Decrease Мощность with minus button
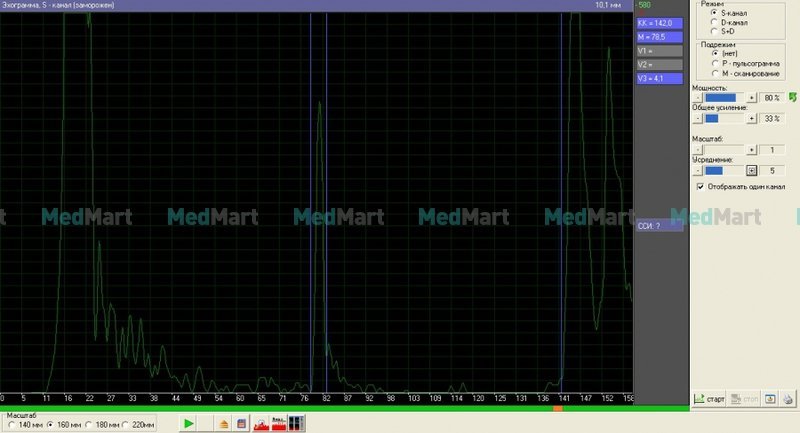 point(697,97)
